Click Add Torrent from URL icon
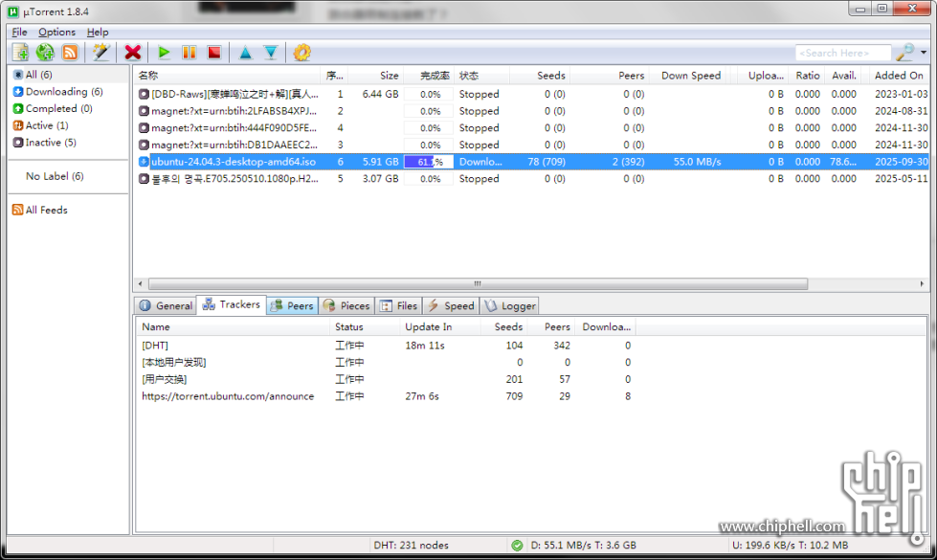Image resolution: width=937 pixels, height=560 pixels. click(45, 53)
